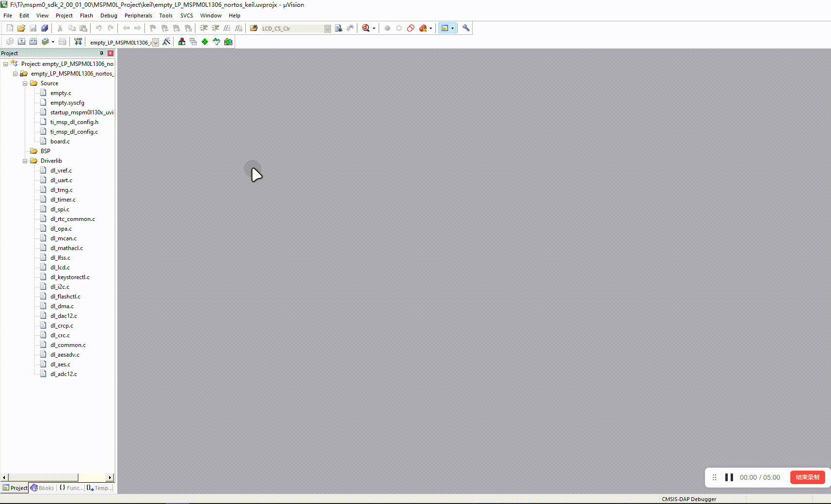Image resolution: width=831 pixels, height=504 pixels.
Task: Click the Manage Multi-Project Workspace icon
Action: 193,42
